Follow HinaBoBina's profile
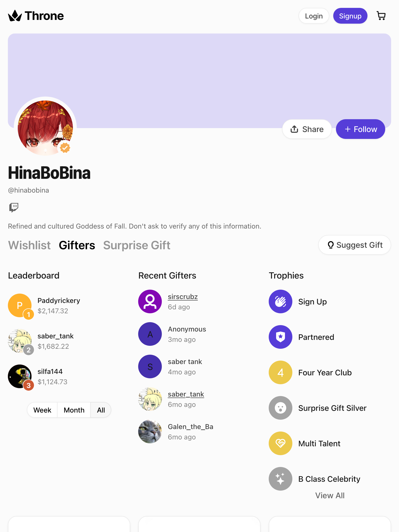 point(361,129)
